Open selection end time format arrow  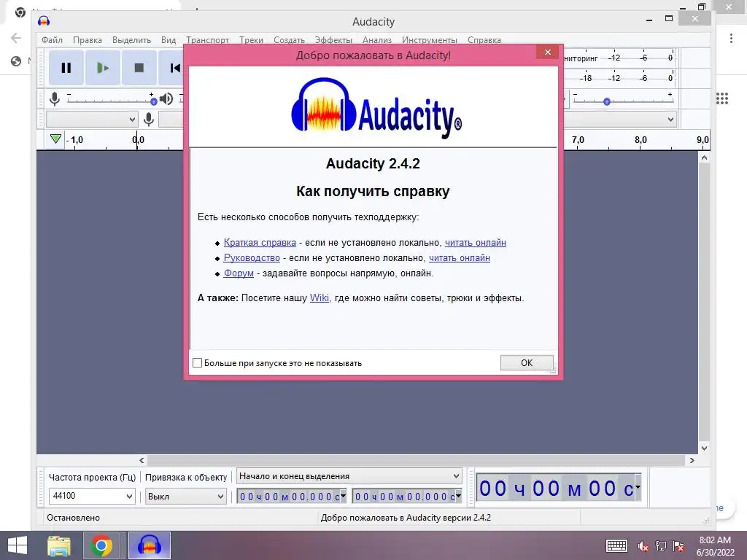pos(458,496)
